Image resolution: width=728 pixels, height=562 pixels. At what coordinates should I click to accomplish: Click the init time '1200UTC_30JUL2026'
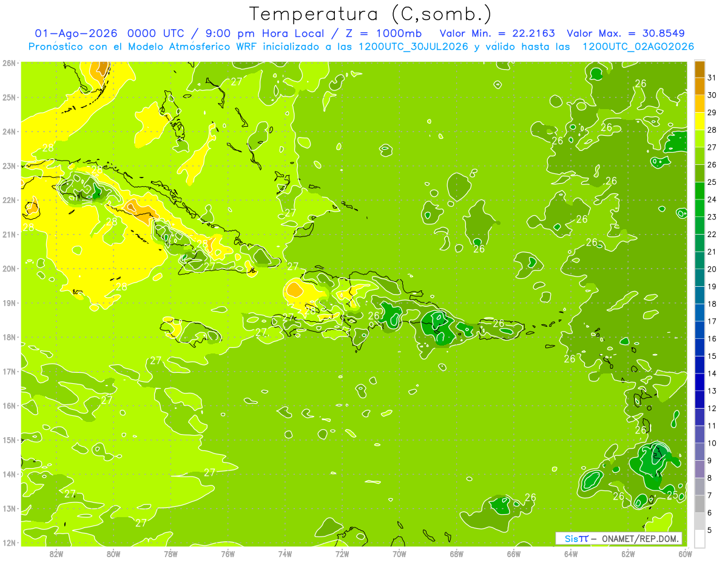(413, 47)
